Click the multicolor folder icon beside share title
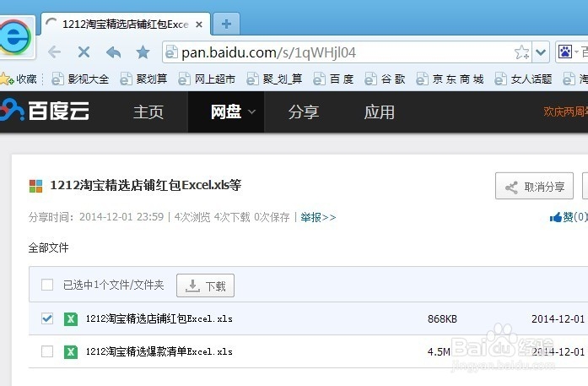Screen dimensions: 588x386 [36, 186]
